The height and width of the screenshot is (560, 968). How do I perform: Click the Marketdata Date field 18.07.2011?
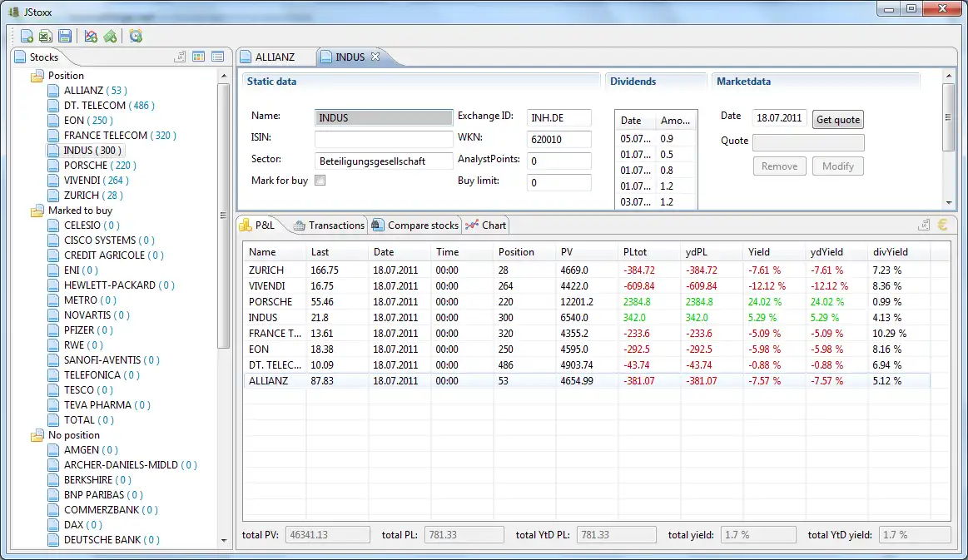pyautogui.click(x=779, y=118)
